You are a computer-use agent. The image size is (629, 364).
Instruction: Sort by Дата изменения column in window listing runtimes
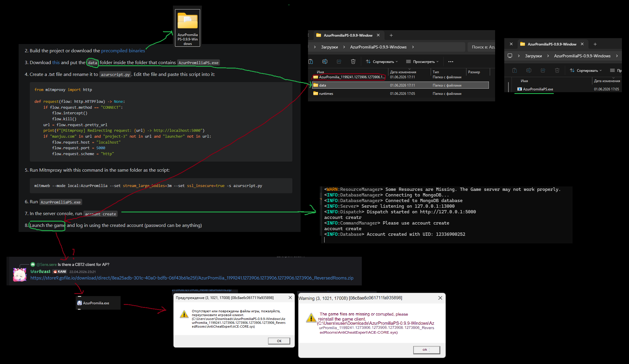coord(403,72)
